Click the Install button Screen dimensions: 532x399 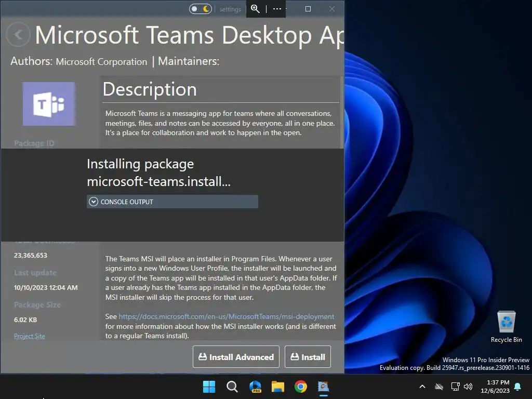308,356
